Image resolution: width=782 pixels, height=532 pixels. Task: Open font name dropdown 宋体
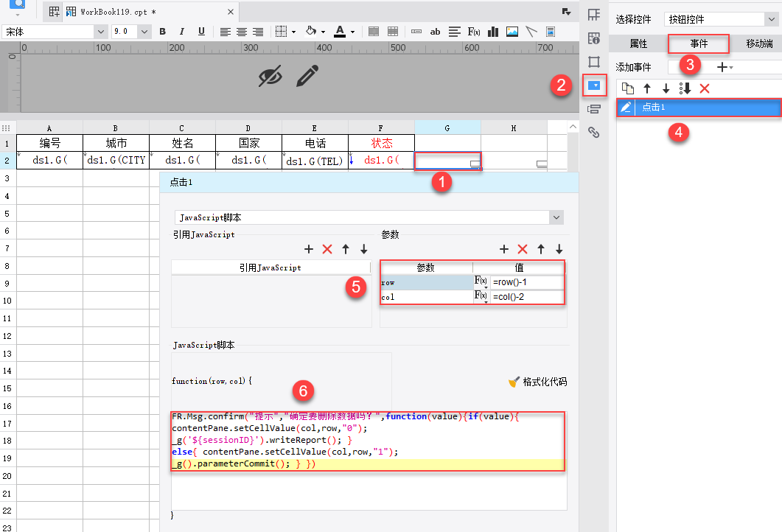[x=101, y=32]
